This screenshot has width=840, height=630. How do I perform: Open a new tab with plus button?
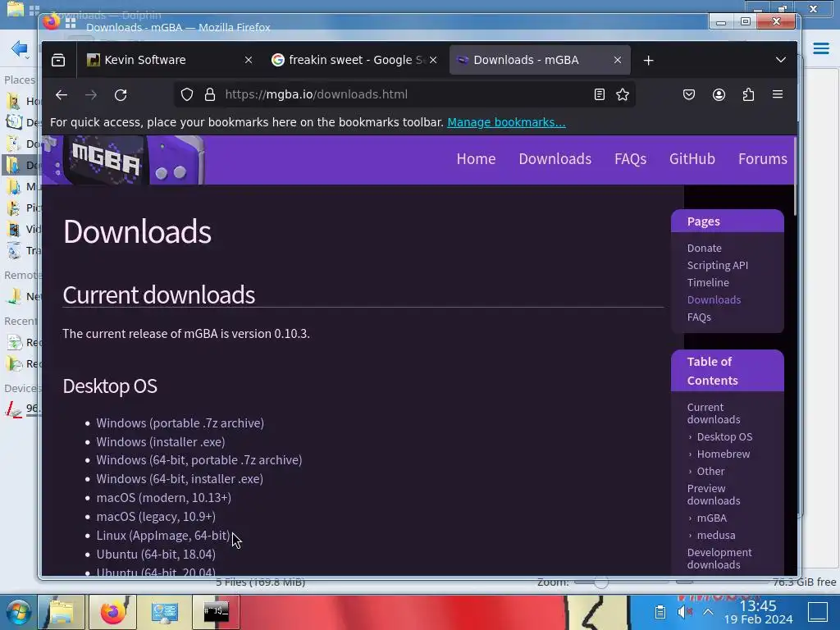pos(648,61)
